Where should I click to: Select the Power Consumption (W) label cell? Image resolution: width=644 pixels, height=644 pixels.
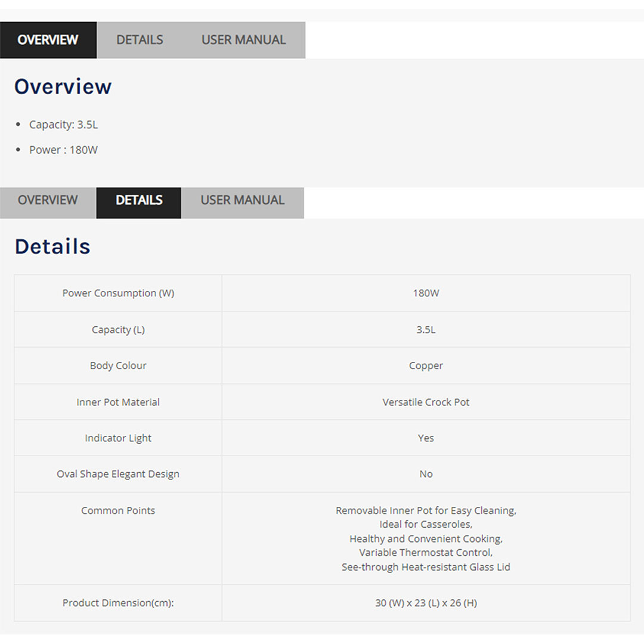[118, 293]
